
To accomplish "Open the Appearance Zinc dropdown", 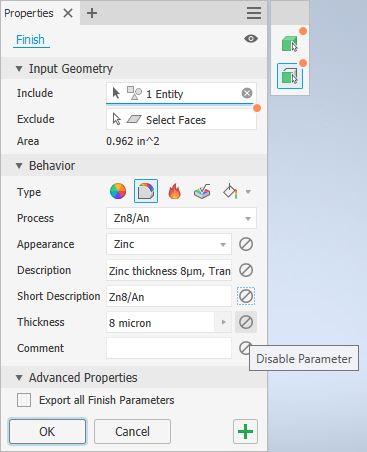I will 169,244.
